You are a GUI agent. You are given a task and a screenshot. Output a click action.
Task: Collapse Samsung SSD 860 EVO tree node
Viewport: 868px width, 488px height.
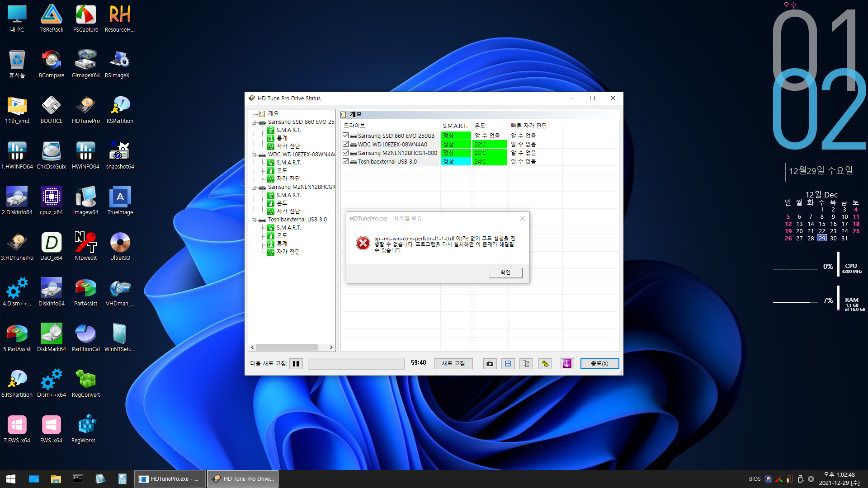[254, 122]
